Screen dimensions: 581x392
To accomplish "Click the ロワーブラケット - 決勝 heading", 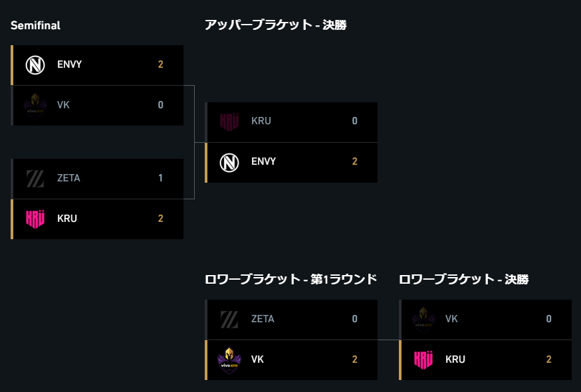I will pos(463,279).
